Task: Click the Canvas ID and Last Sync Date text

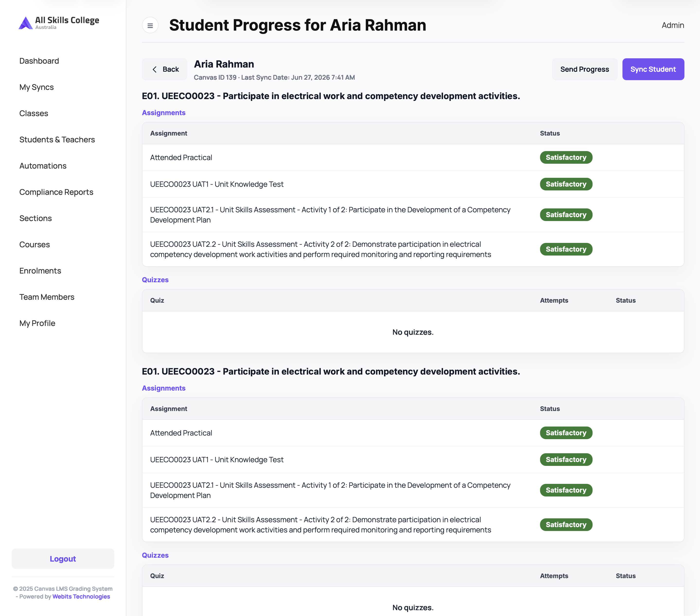Action: tap(274, 77)
